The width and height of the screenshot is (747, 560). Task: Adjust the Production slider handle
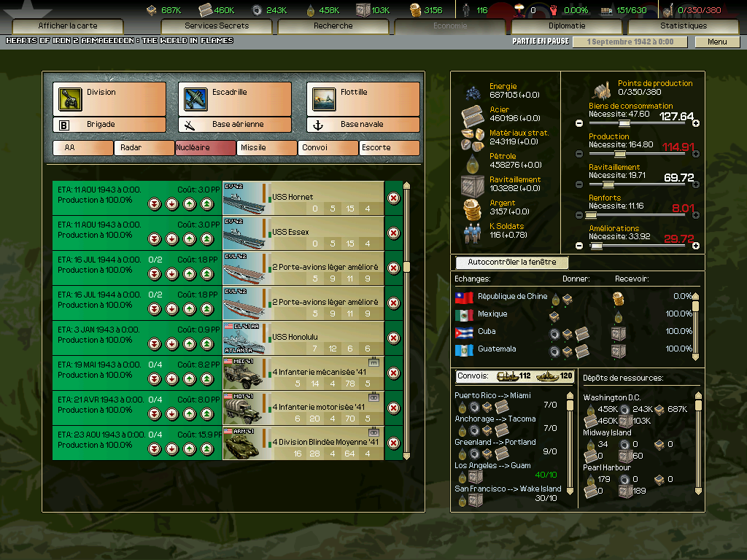coord(620,154)
